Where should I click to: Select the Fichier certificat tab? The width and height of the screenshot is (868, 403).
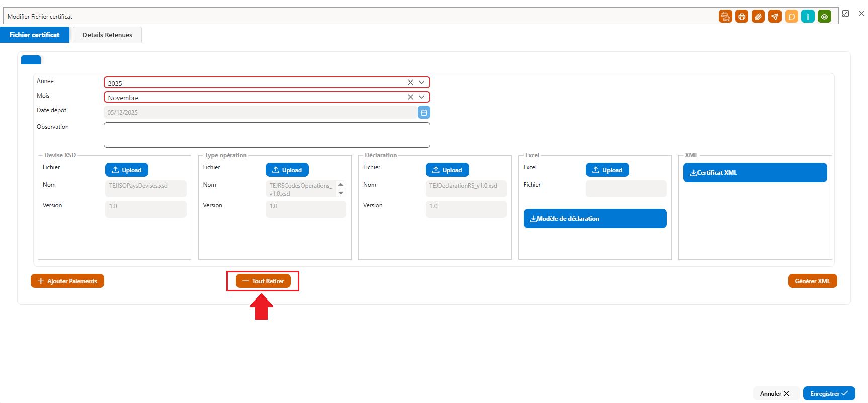(x=34, y=35)
